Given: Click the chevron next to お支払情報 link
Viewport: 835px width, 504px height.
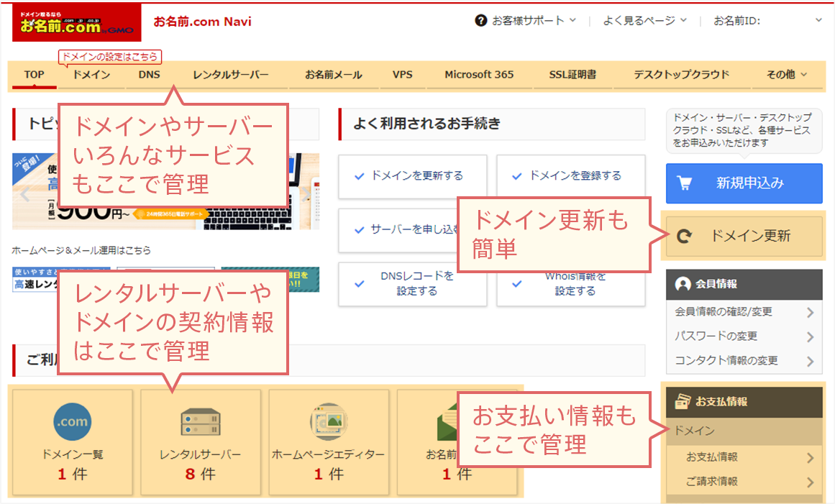Looking at the screenshot, I should point(810,458).
